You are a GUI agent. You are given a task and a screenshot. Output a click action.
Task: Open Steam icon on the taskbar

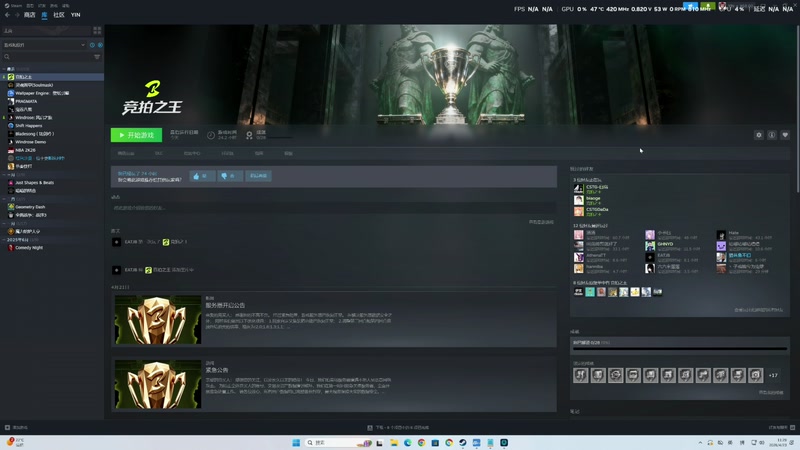pyautogui.click(x=463, y=442)
